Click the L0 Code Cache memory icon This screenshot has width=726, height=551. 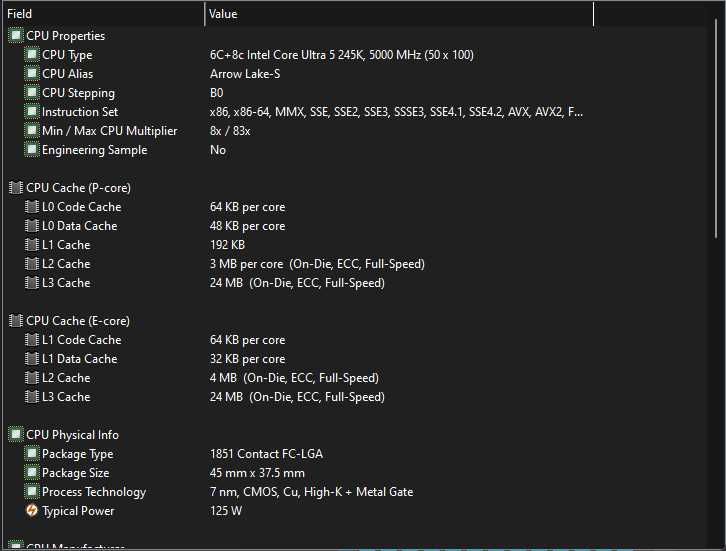pyautogui.click(x=31, y=207)
